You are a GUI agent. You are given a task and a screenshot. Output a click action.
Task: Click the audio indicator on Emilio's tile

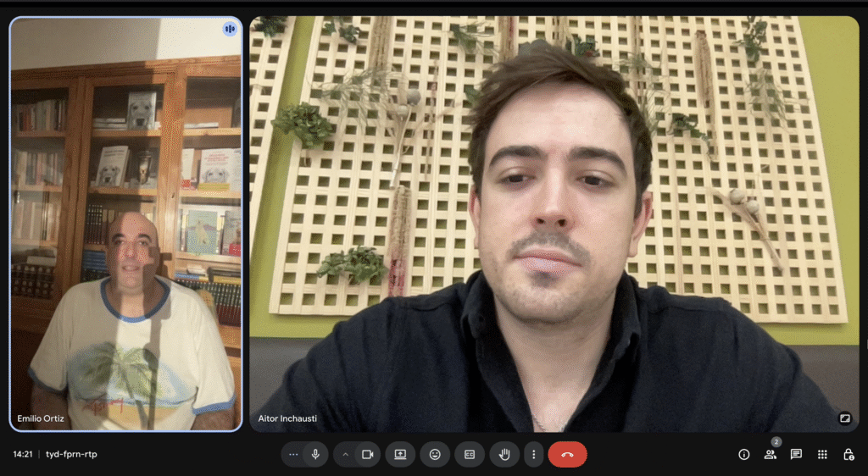click(229, 29)
